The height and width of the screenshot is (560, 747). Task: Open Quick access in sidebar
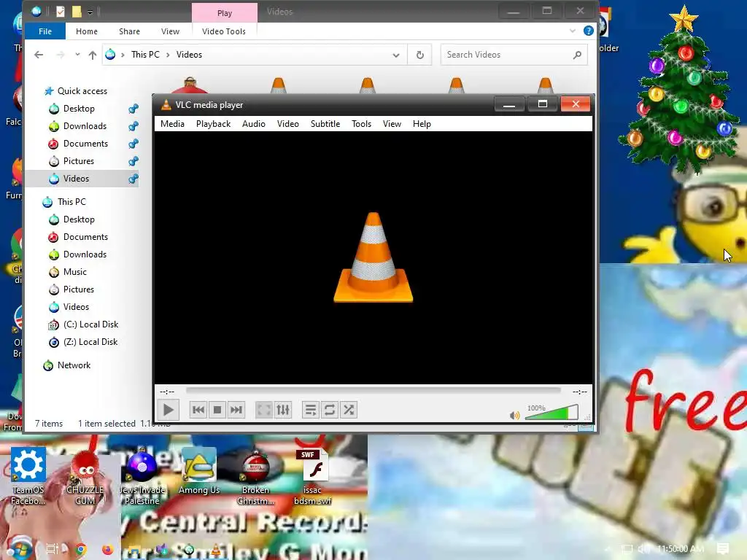coord(82,91)
